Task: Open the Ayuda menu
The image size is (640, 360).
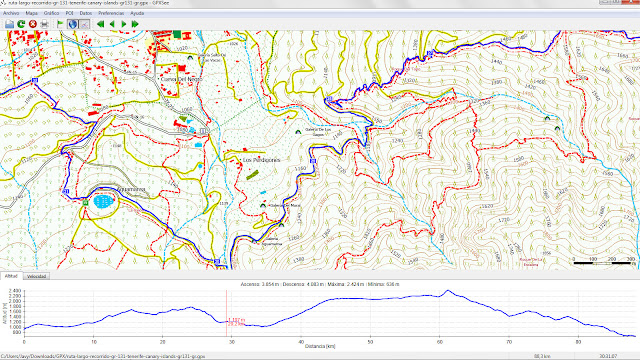Action: pyautogui.click(x=137, y=13)
